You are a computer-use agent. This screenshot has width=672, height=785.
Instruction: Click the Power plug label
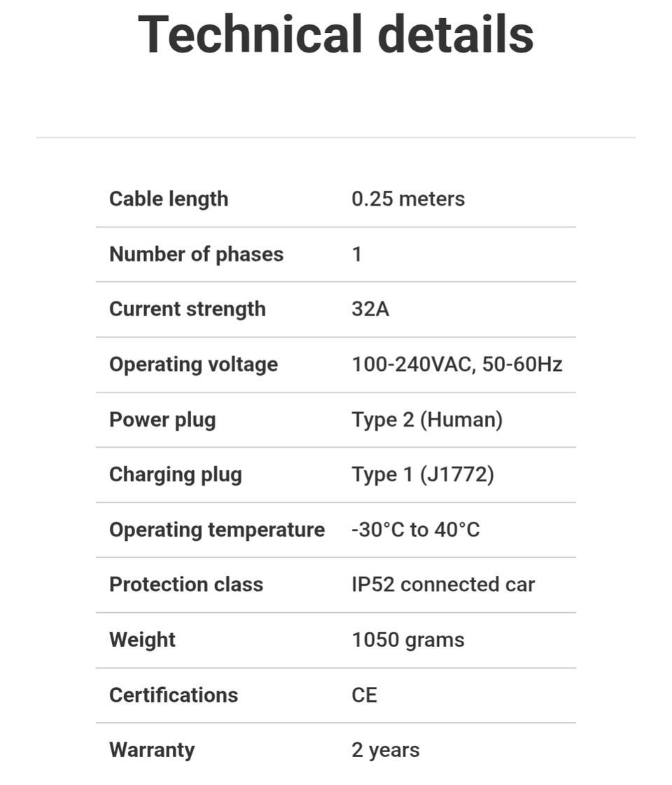tap(162, 420)
